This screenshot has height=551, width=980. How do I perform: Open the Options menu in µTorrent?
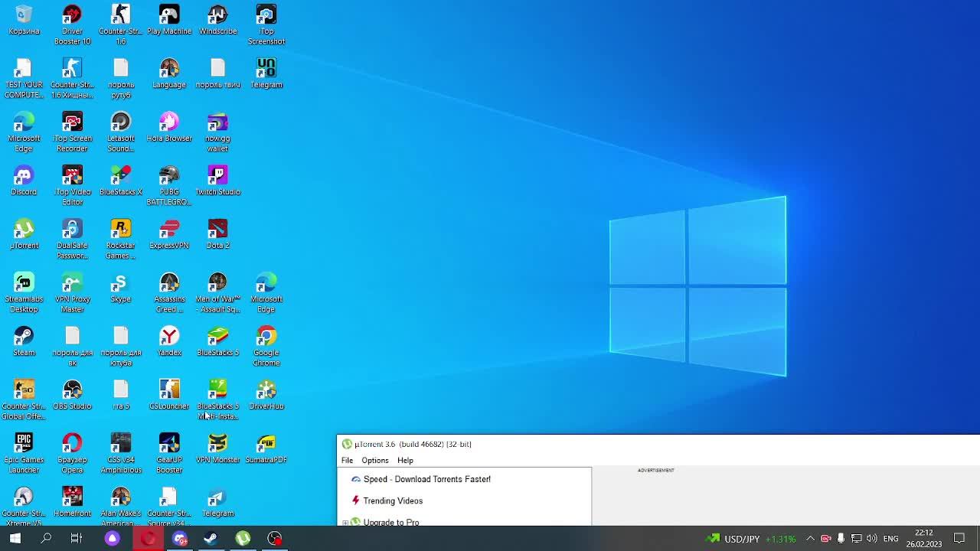pos(375,461)
